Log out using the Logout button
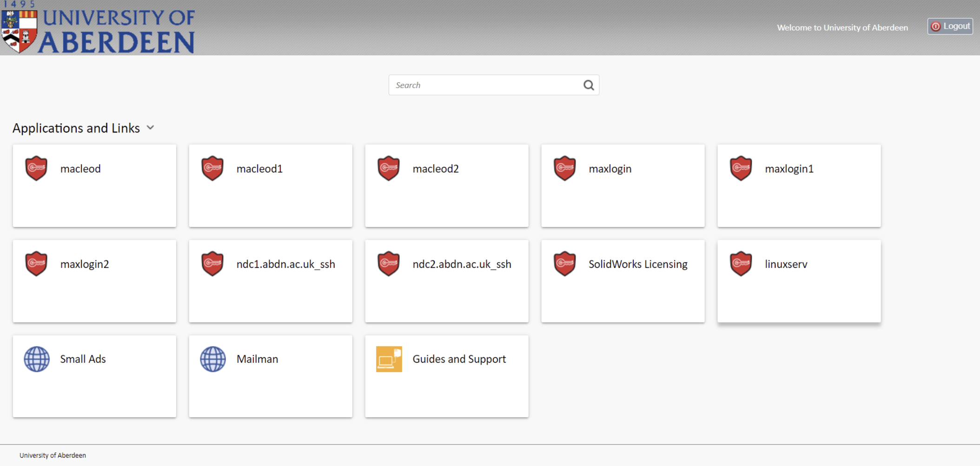 click(x=950, y=26)
